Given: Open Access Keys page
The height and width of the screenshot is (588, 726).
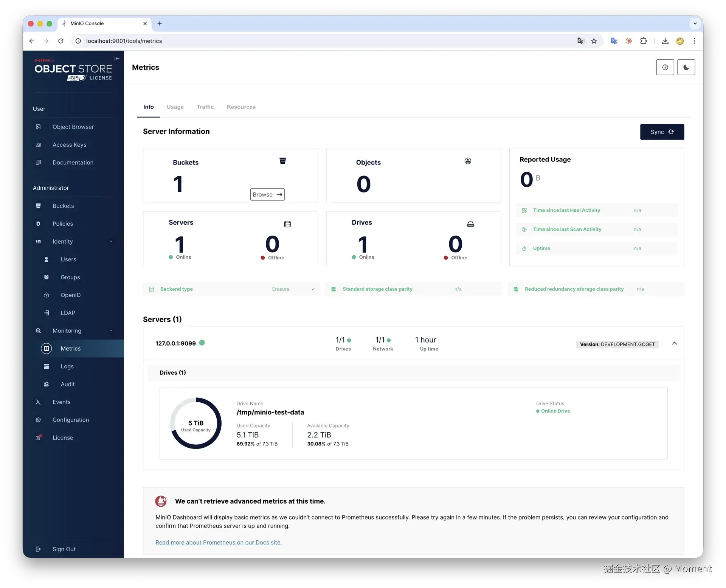Looking at the screenshot, I should [69, 145].
